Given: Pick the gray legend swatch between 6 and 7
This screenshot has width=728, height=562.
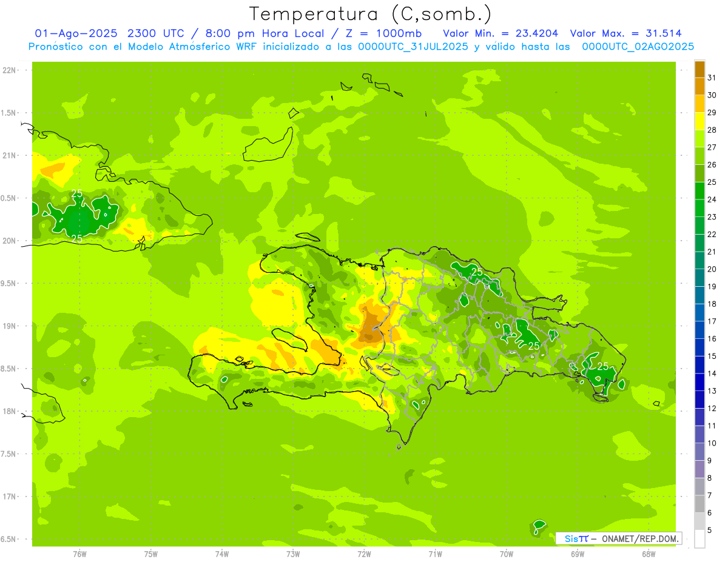Looking at the screenshot, I should (699, 504).
